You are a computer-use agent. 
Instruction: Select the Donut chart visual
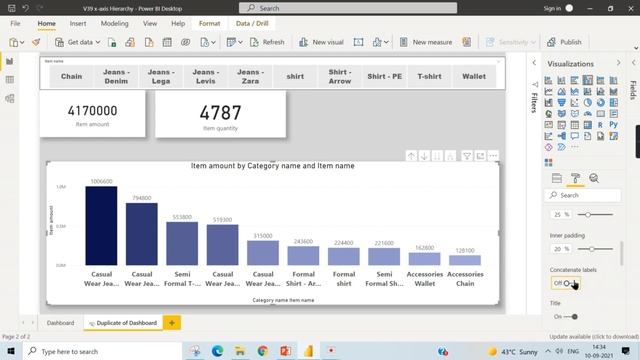(600, 102)
